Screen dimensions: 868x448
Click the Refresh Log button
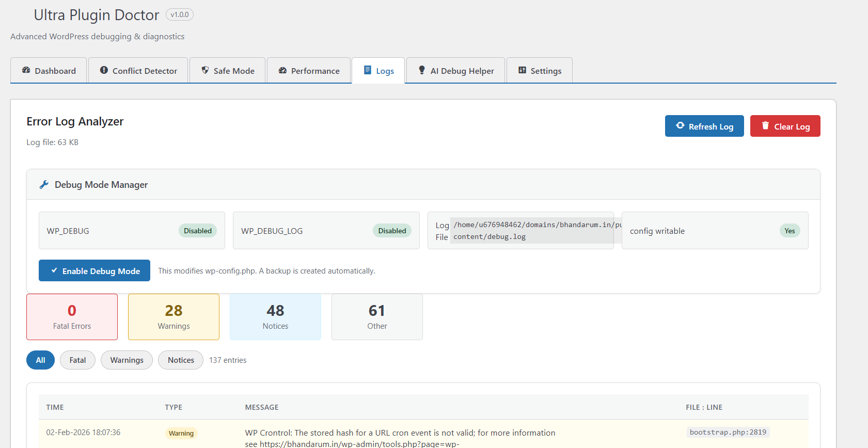704,126
